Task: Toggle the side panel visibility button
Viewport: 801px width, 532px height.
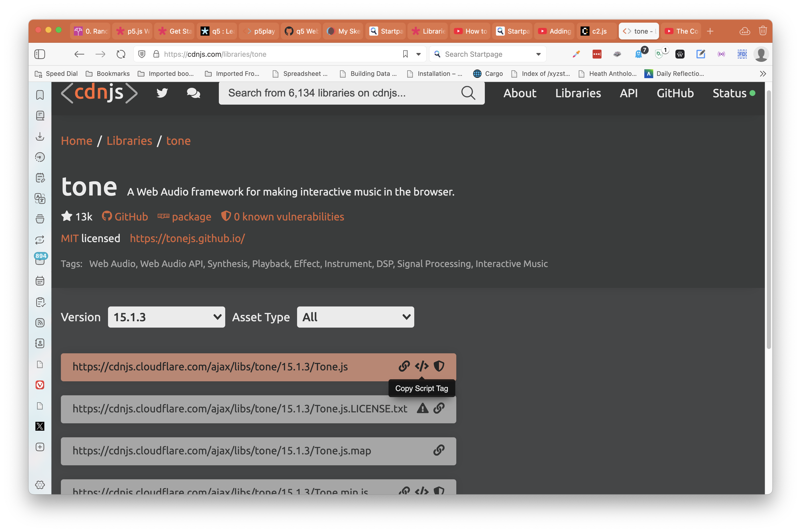Action: (x=40, y=54)
